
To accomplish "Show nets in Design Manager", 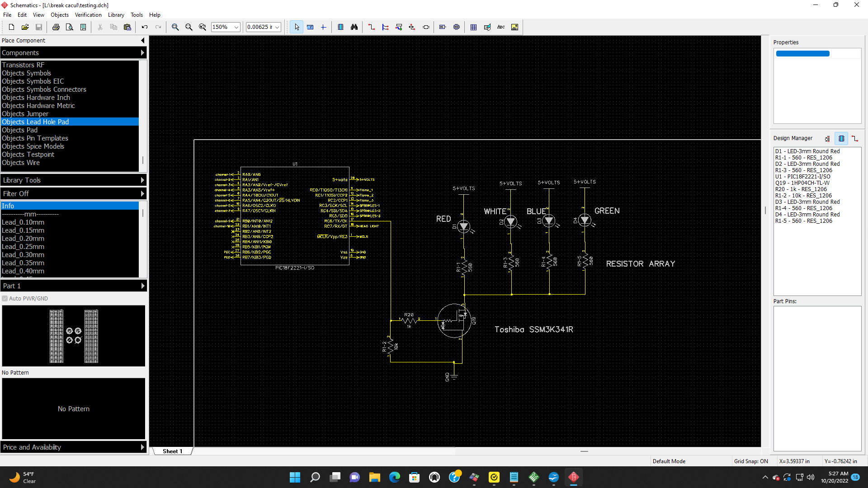I will 855,139.
